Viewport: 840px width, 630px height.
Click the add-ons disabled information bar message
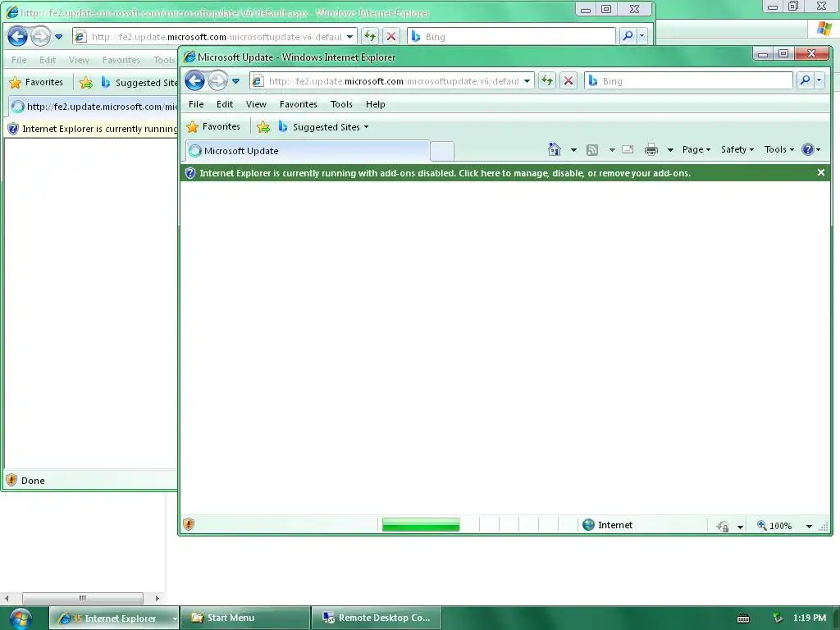pyautogui.click(x=445, y=173)
